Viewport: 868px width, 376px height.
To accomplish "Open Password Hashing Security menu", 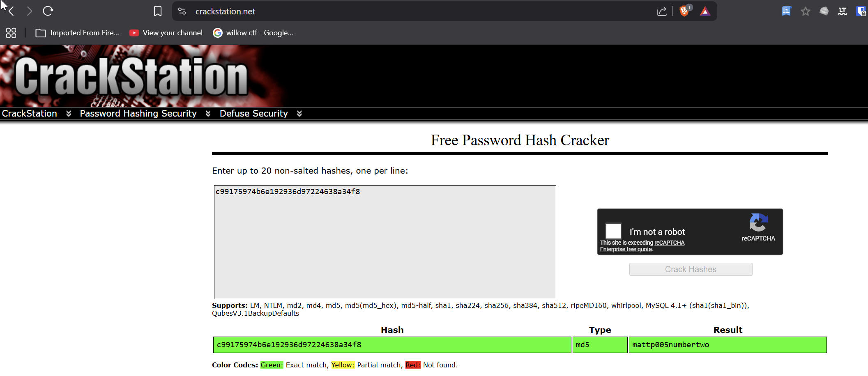I will 138,113.
